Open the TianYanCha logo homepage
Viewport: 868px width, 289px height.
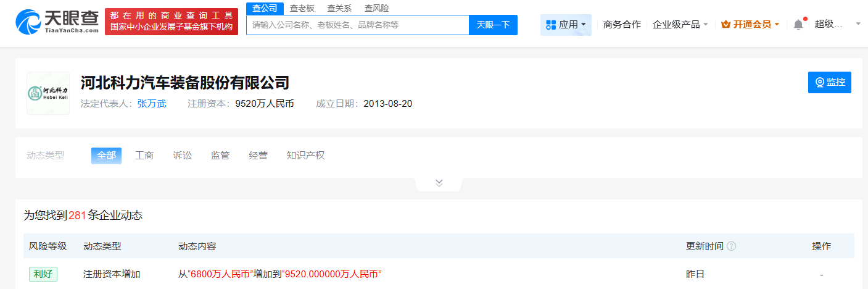(57, 22)
